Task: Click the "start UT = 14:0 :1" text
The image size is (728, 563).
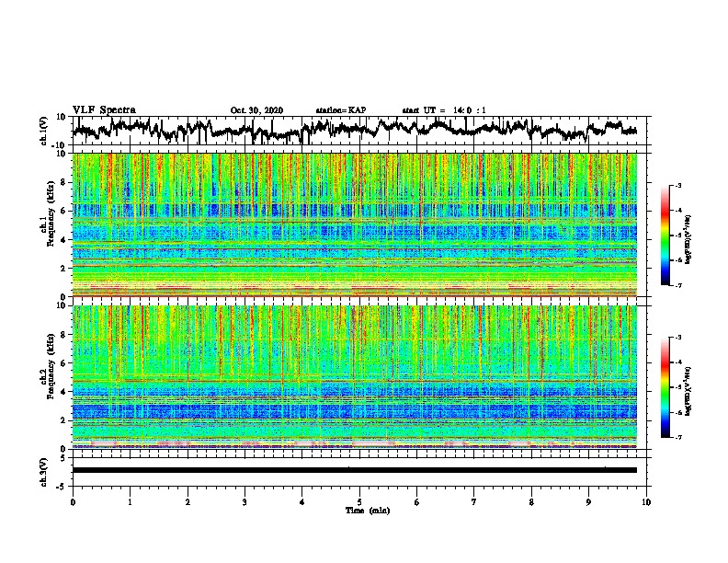Action: 444,110
